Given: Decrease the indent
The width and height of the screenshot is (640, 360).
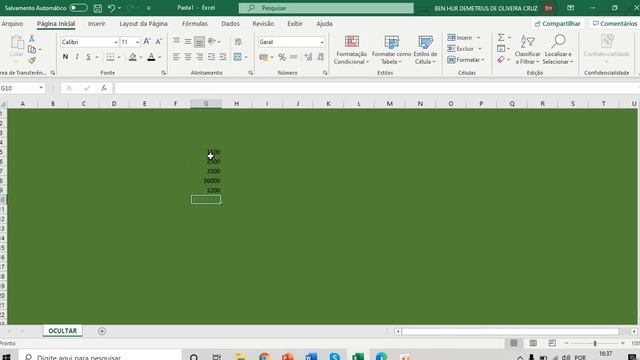Looking at the screenshot, I should [211, 57].
